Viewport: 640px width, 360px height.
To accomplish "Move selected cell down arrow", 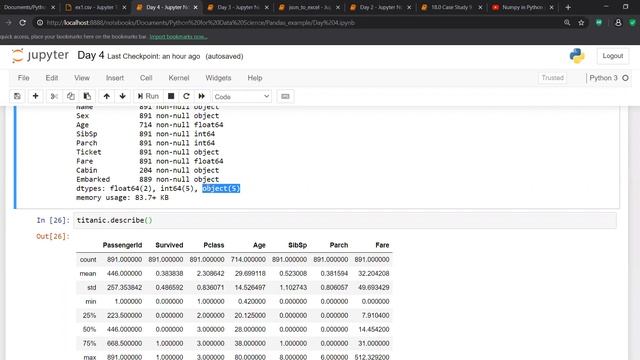I will 122,96.
